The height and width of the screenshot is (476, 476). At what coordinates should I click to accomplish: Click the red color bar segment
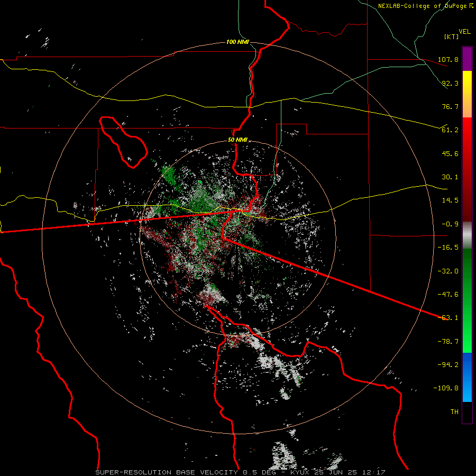tap(467, 169)
